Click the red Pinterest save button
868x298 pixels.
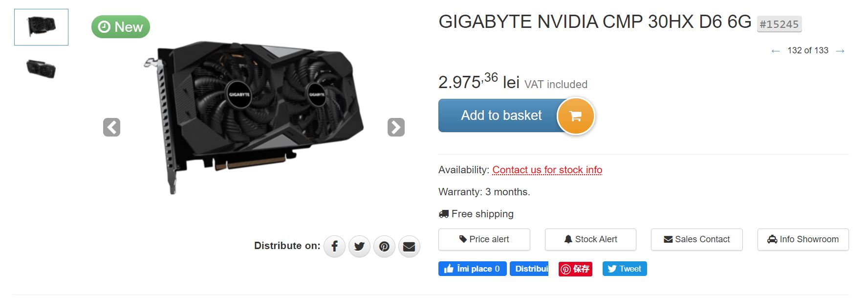tap(575, 269)
